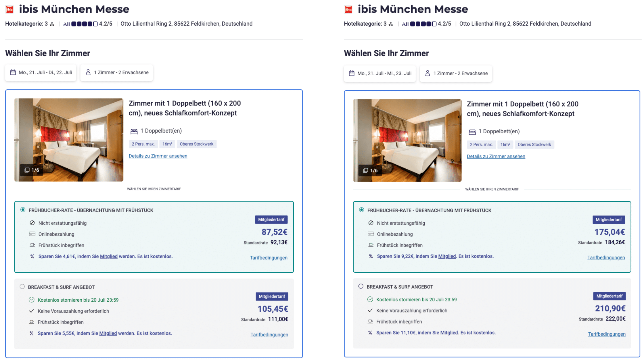
Task: Click the hotel category stars icon in the right panel
Action: pyautogui.click(x=391, y=24)
